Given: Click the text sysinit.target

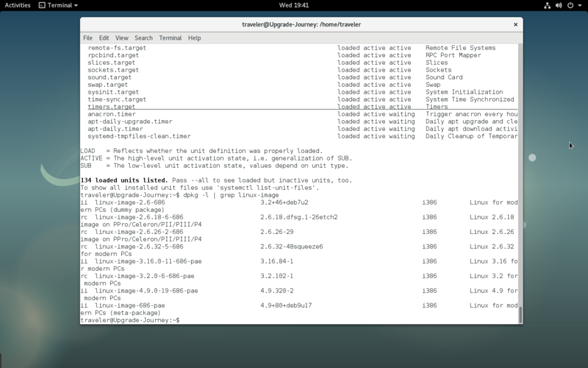Looking at the screenshot, I should (x=113, y=92).
